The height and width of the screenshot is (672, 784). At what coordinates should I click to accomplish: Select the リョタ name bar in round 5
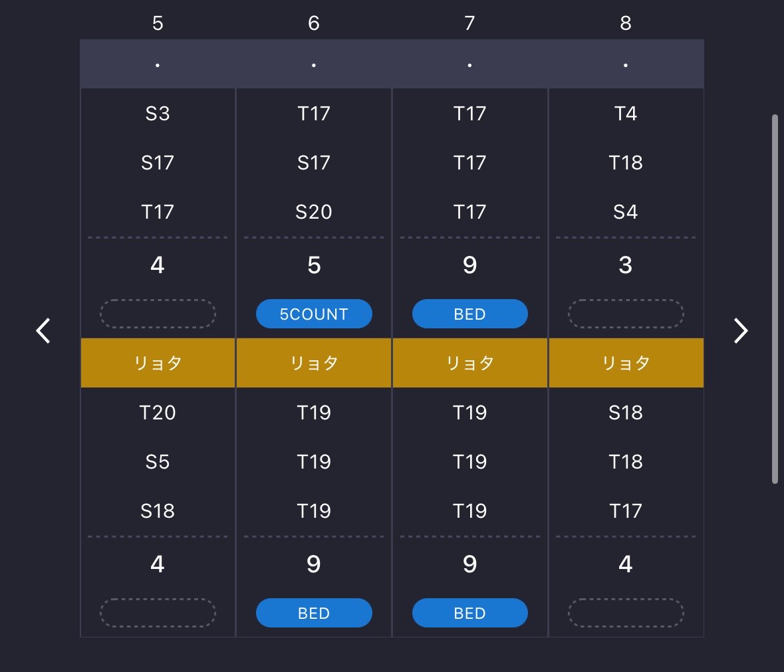[158, 363]
